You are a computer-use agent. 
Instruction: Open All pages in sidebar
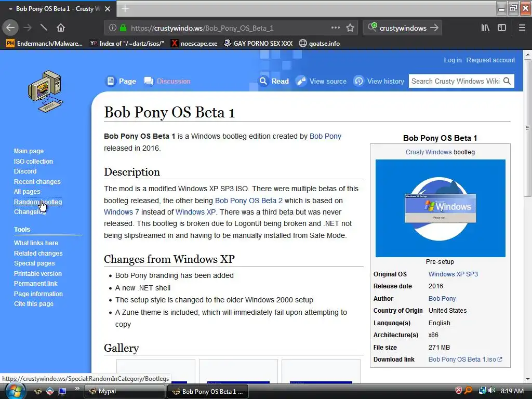(x=27, y=192)
